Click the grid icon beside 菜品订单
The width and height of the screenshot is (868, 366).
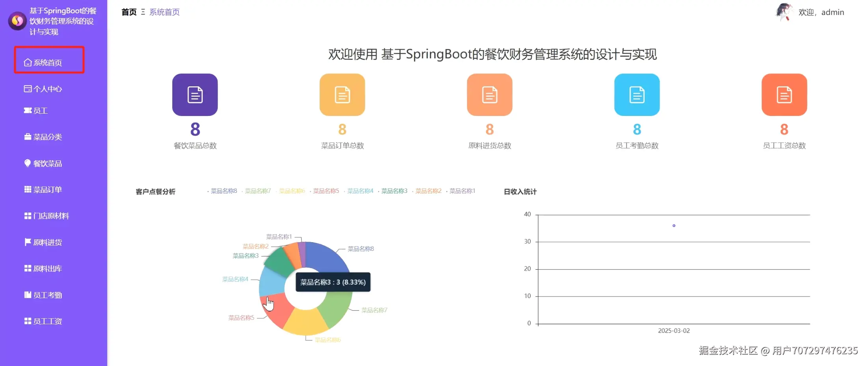(28, 189)
